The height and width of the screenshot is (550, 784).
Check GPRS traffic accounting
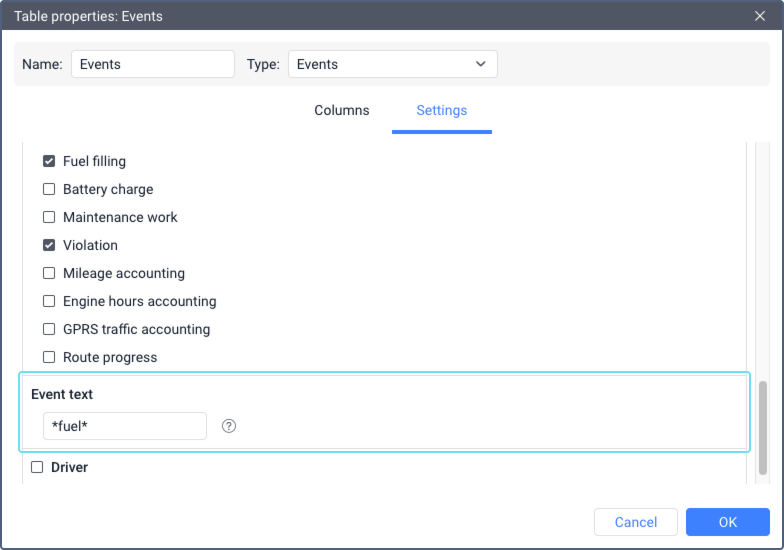tap(49, 329)
